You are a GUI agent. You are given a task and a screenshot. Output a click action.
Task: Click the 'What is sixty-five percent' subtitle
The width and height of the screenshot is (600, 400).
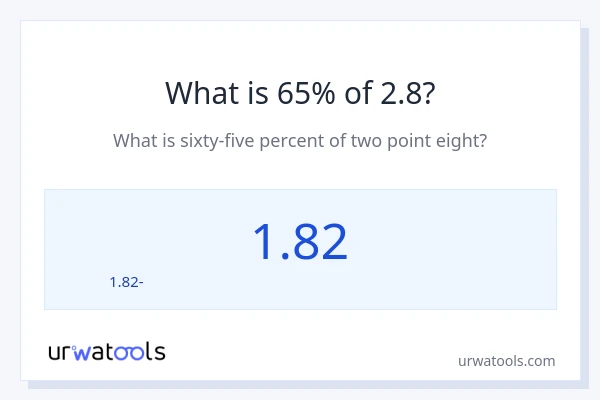click(x=300, y=141)
